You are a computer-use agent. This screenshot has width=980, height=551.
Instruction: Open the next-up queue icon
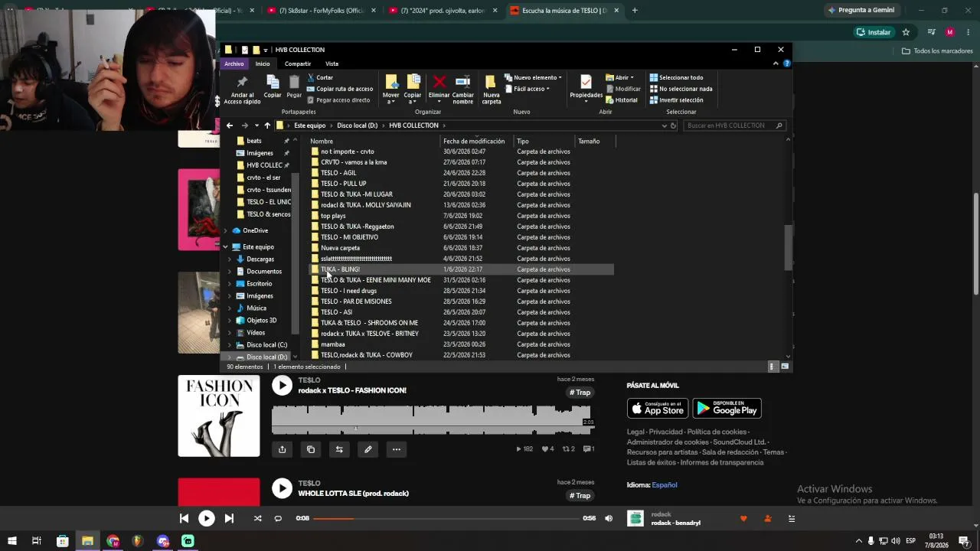point(792,518)
